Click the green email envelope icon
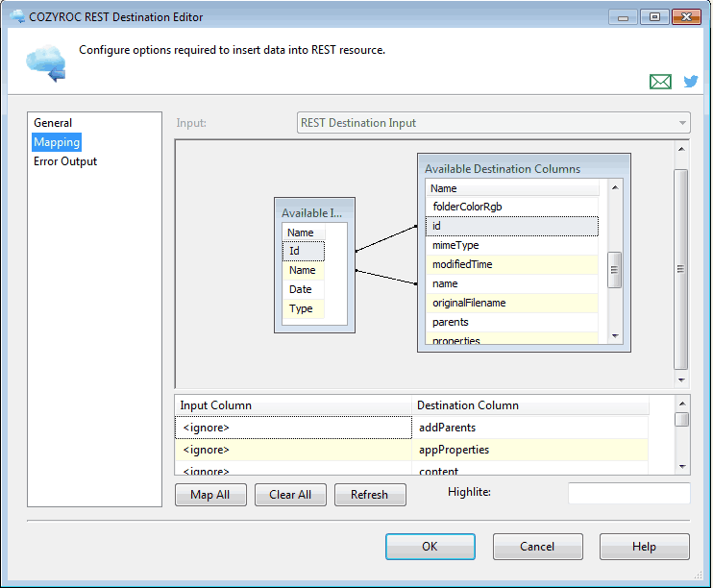This screenshot has width=713, height=588. click(660, 82)
